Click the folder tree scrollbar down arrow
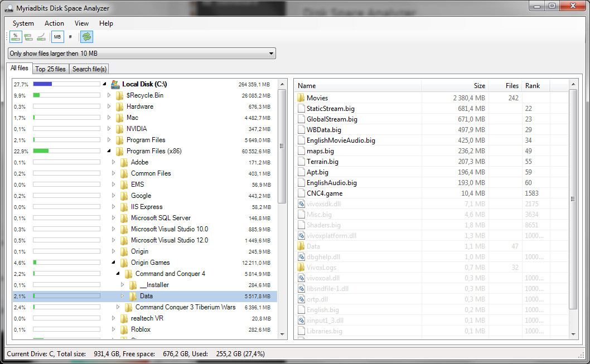The width and height of the screenshot is (590, 364). [x=282, y=334]
